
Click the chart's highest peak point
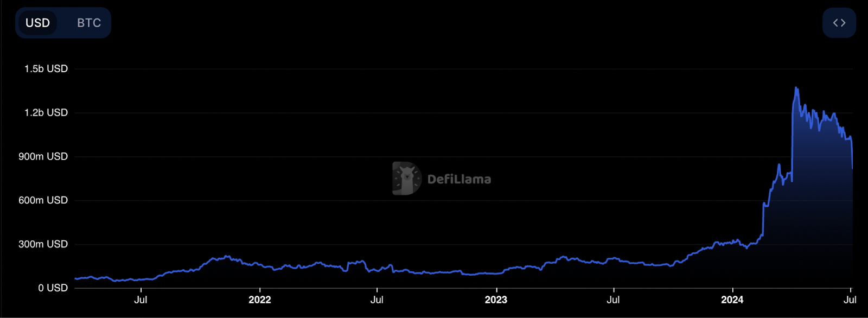796,87
